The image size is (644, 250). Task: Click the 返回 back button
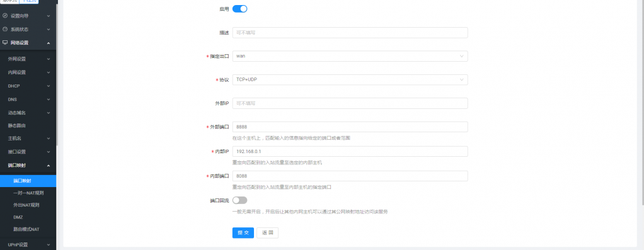(x=267, y=233)
